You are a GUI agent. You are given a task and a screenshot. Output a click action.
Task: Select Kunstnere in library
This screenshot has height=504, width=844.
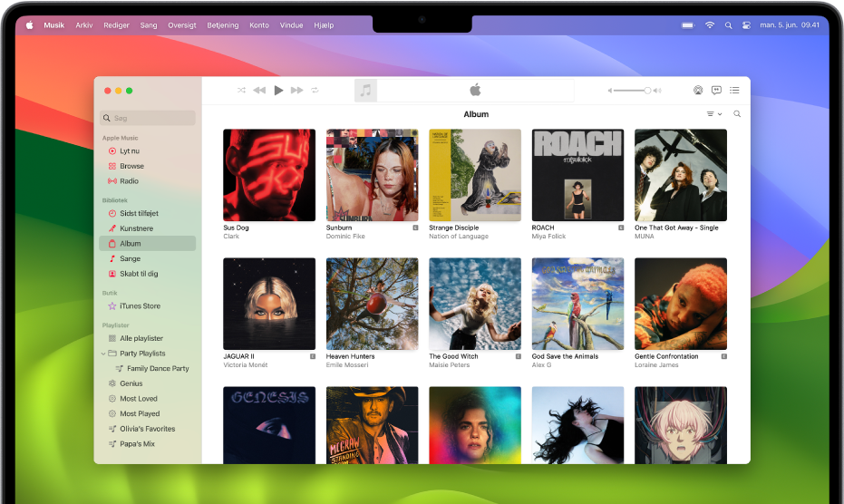point(148,228)
